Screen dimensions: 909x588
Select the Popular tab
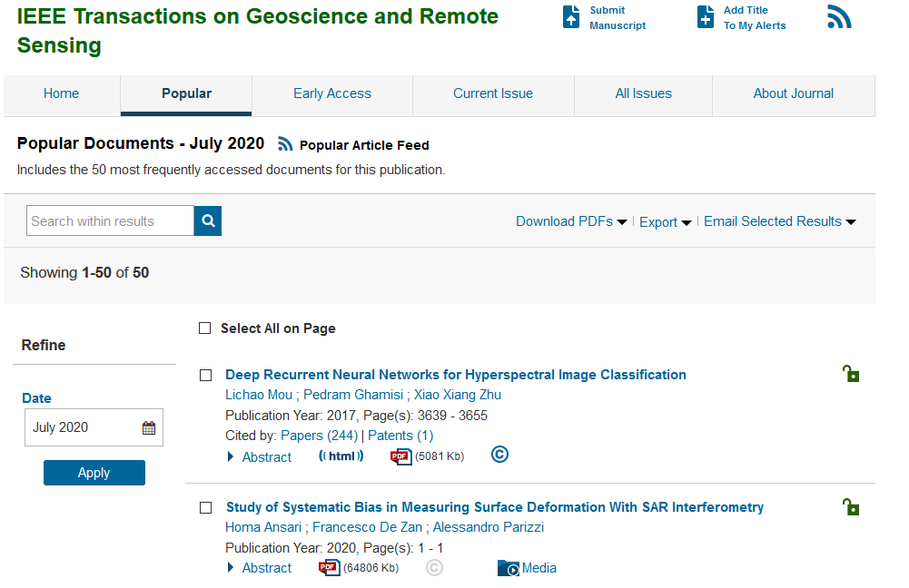[x=186, y=93]
